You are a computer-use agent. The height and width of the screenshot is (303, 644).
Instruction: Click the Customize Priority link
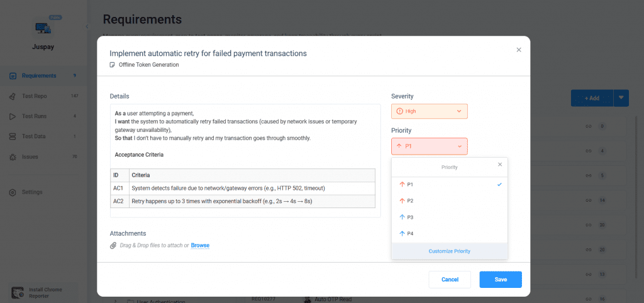click(x=449, y=251)
